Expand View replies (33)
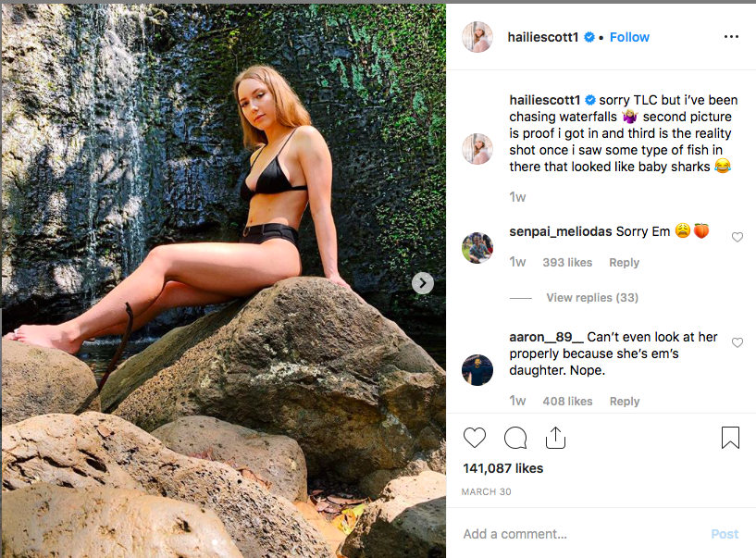 [592, 298]
